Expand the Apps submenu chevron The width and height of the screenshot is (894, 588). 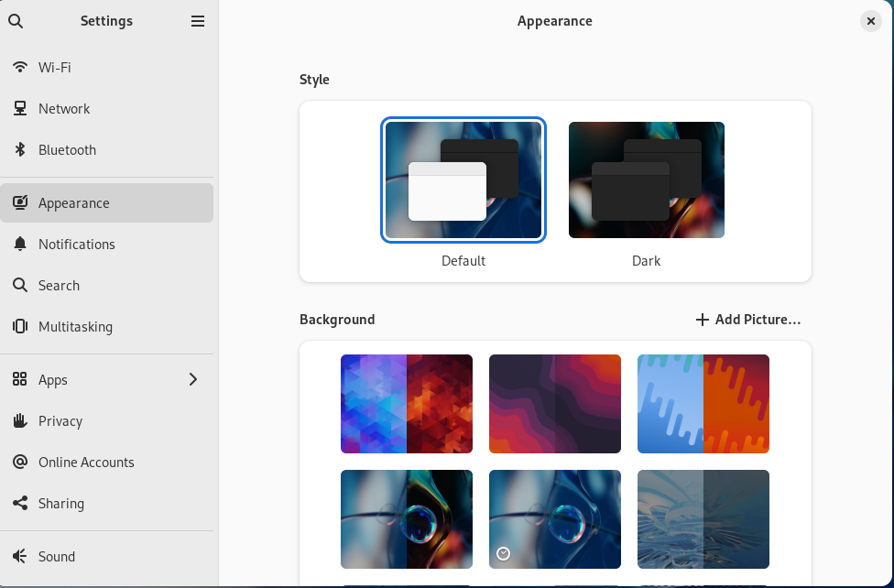click(x=193, y=379)
